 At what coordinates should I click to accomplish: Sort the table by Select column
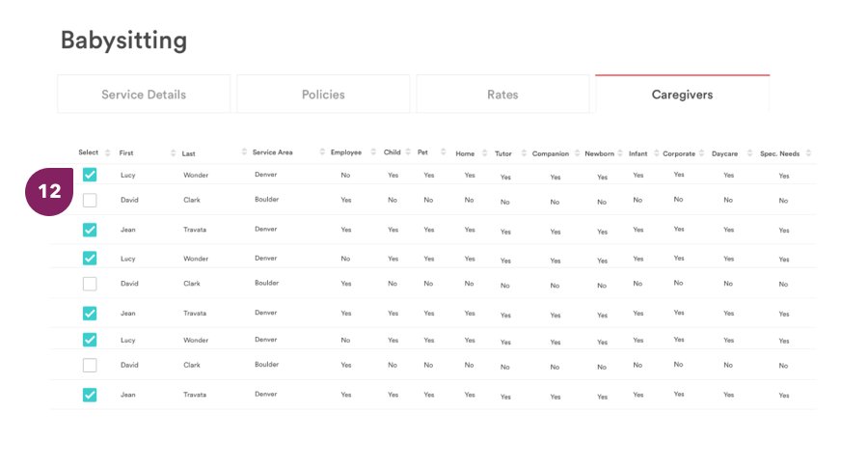tap(107, 152)
